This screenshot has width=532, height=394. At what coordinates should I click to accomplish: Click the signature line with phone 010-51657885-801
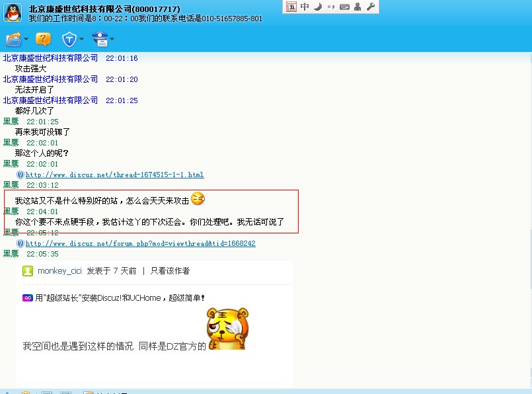pyautogui.click(x=145, y=19)
